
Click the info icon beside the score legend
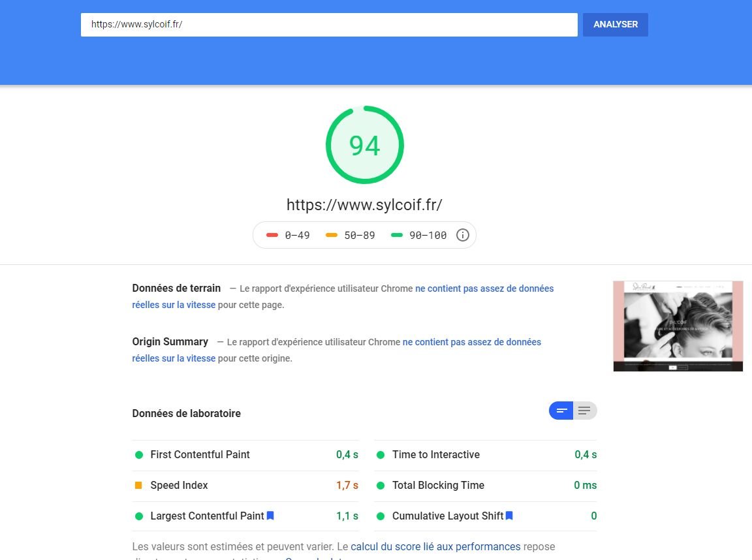click(463, 234)
